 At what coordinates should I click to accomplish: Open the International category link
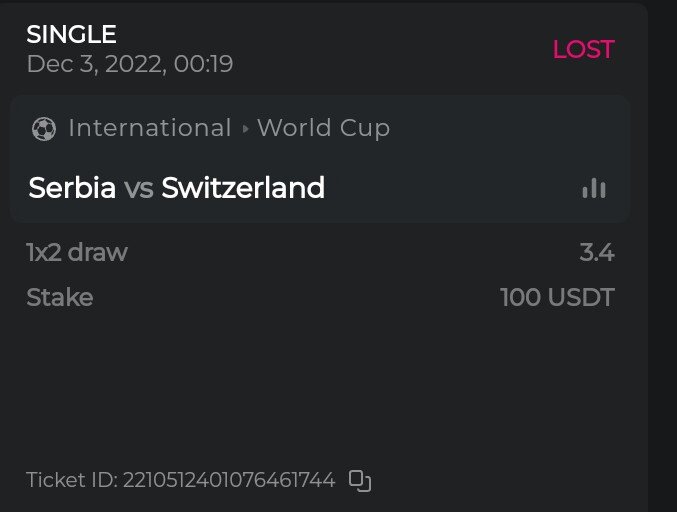click(149, 129)
